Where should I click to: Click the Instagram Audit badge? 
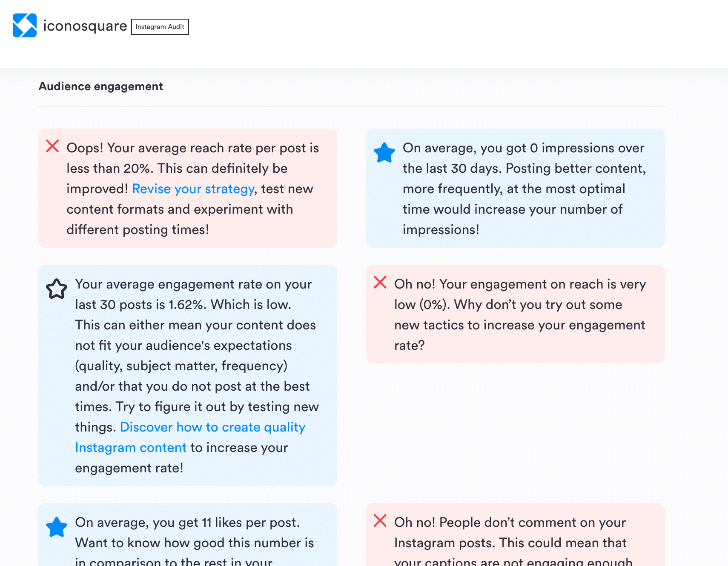point(160,27)
